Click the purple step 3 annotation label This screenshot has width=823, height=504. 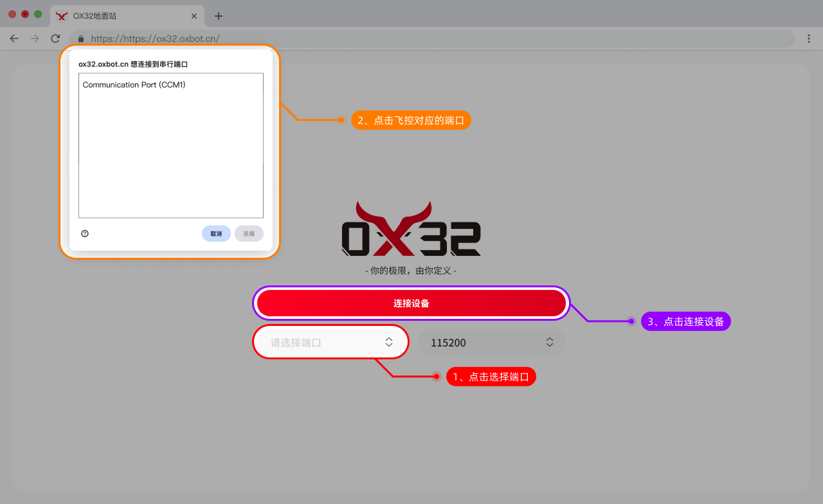coord(686,321)
